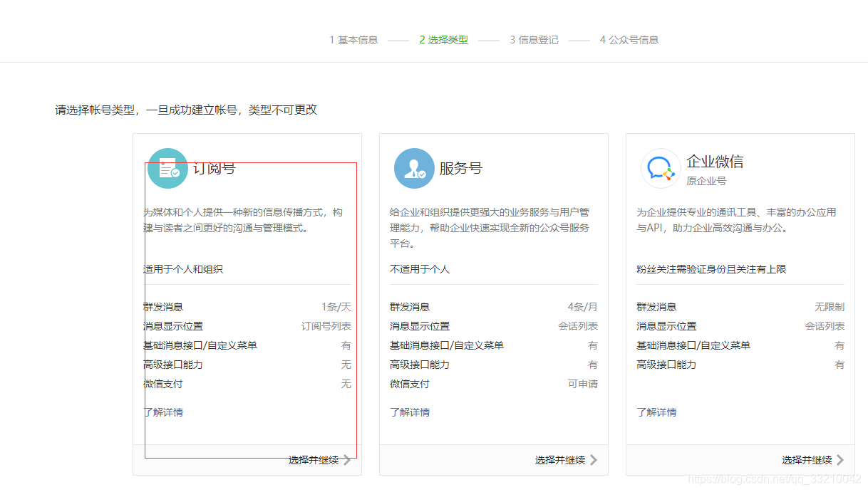This screenshot has height=492, width=868.
Task: Click the 企业微信 card title
Action: tap(715, 162)
